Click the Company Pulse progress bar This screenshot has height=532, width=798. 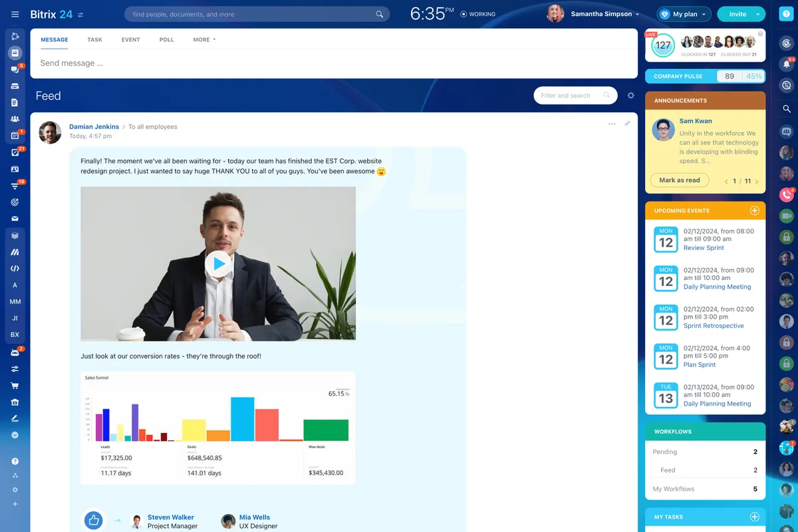705,76
